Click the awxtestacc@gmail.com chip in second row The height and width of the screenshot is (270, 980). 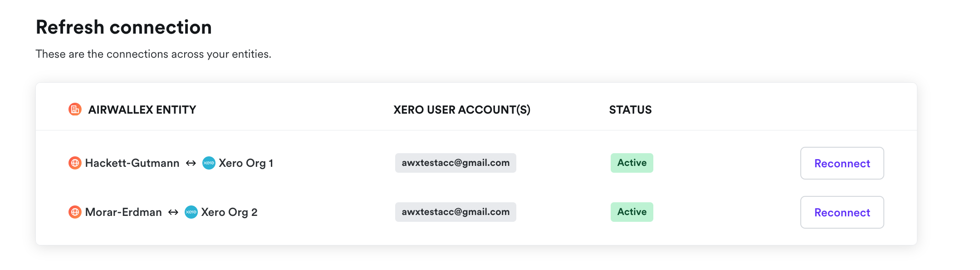click(456, 212)
